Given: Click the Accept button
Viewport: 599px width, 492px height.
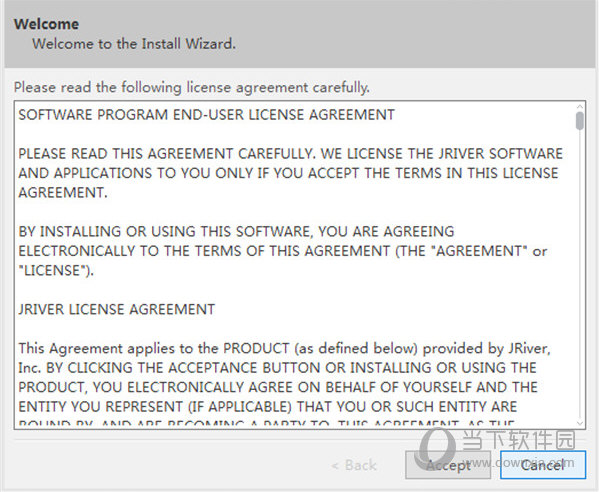Looking at the screenshot, I should click(x=448, y=465).
